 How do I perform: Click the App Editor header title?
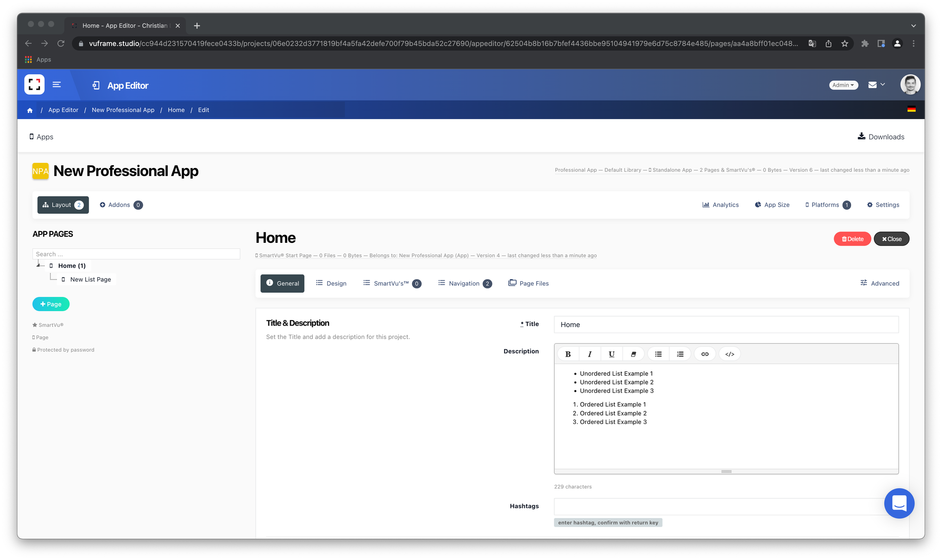(x=128, y=86)
